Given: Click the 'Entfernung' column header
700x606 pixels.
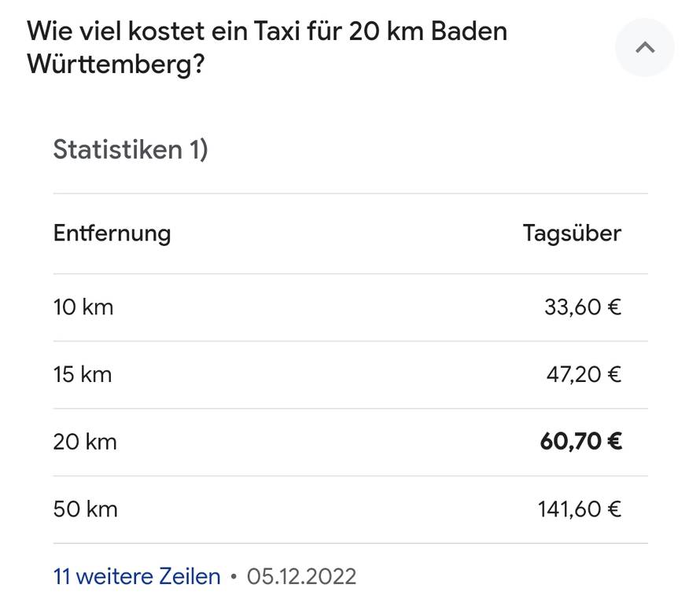Looking at the screenshot, I should 112,233.
